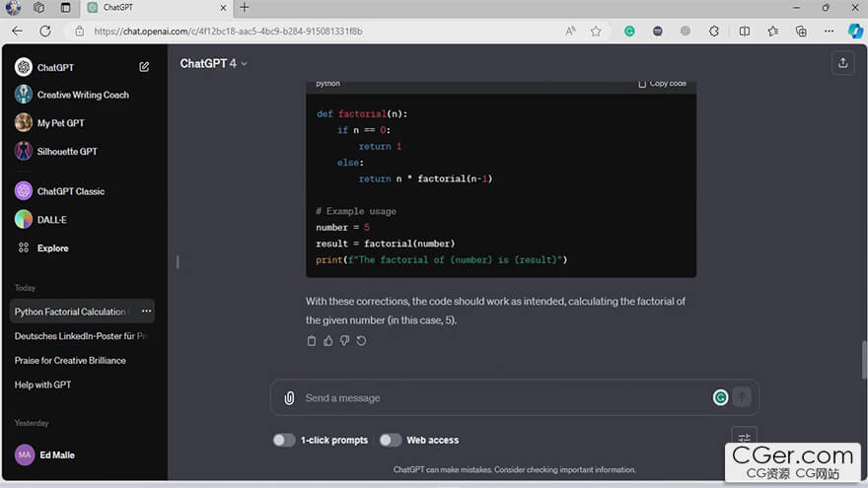
Task: Switch to the ChatGPT browser tab
Action: (x=157, y=8)
